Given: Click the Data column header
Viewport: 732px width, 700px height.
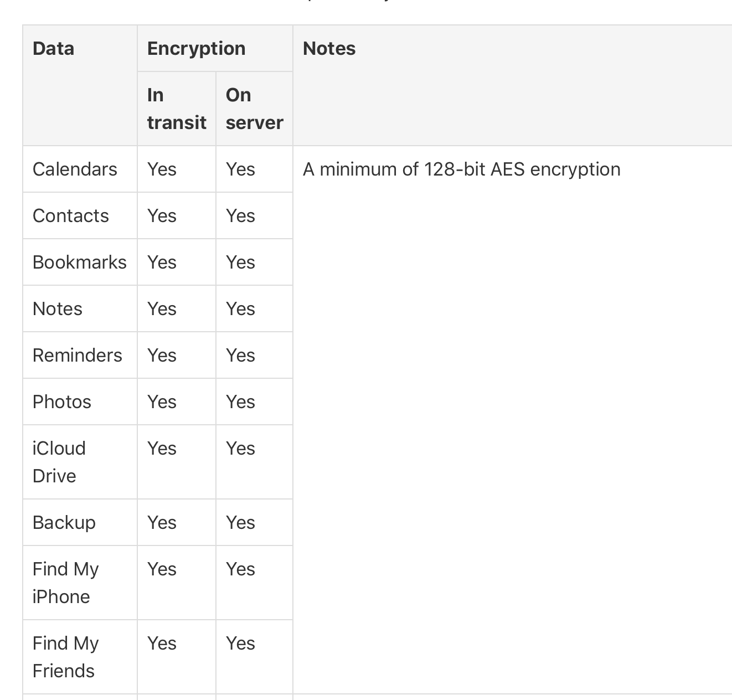Looking at the screenshot, I should coord(53,49).
